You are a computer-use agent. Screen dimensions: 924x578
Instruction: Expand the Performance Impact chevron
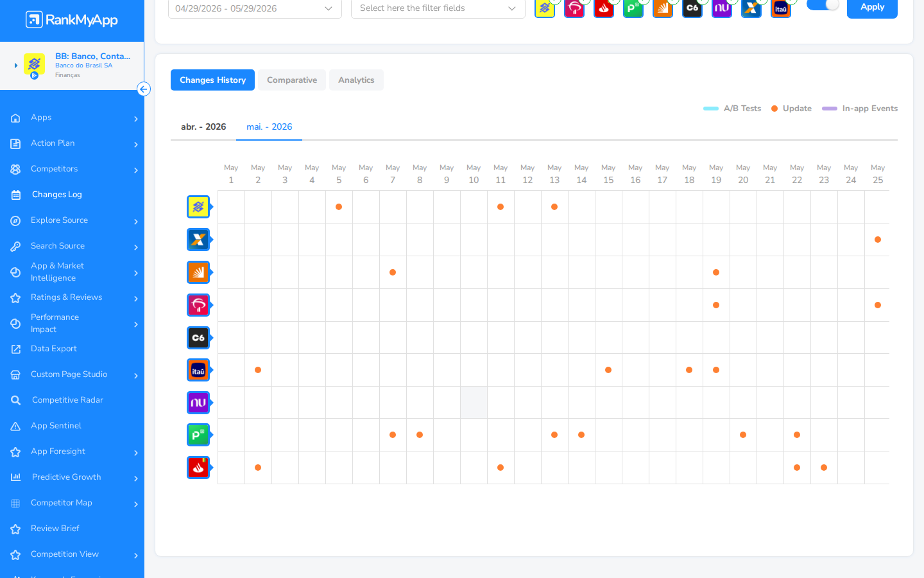[x=136, y=324]
